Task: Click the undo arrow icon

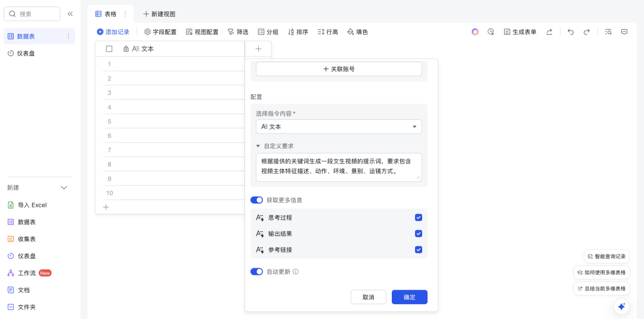Action: pos(571,32)
